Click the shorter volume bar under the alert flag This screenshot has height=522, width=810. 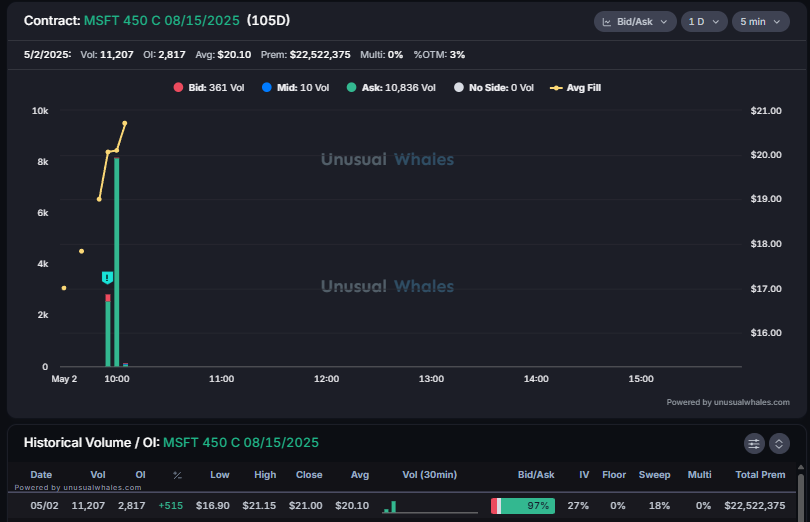pyautogui.click(x=108, y=331)
